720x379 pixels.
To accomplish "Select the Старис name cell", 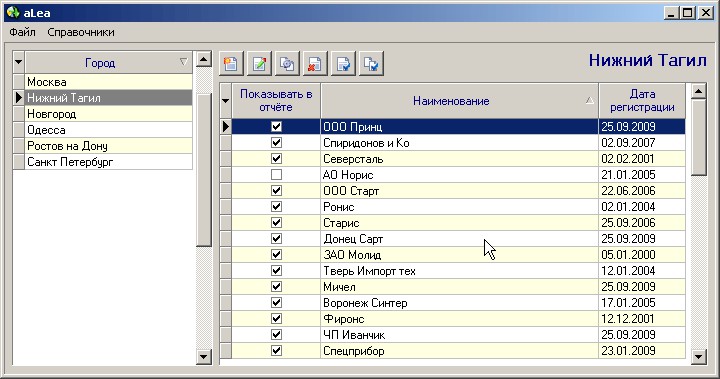I will [459, 222].
